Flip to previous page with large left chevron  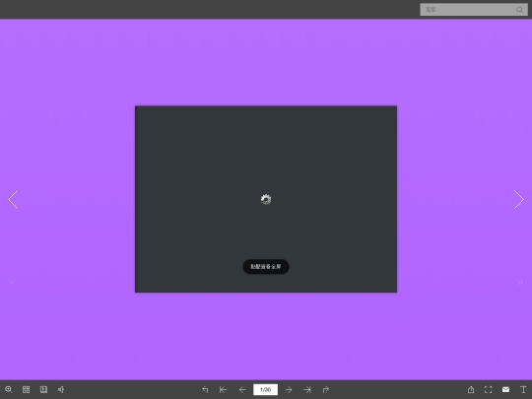tap(13, 199)
